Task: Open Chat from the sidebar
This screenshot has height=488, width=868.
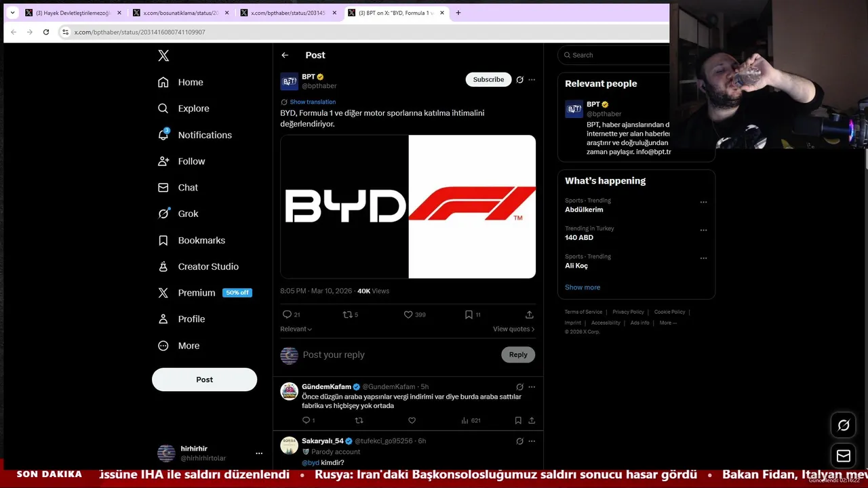Action: (x=178, y=187)
